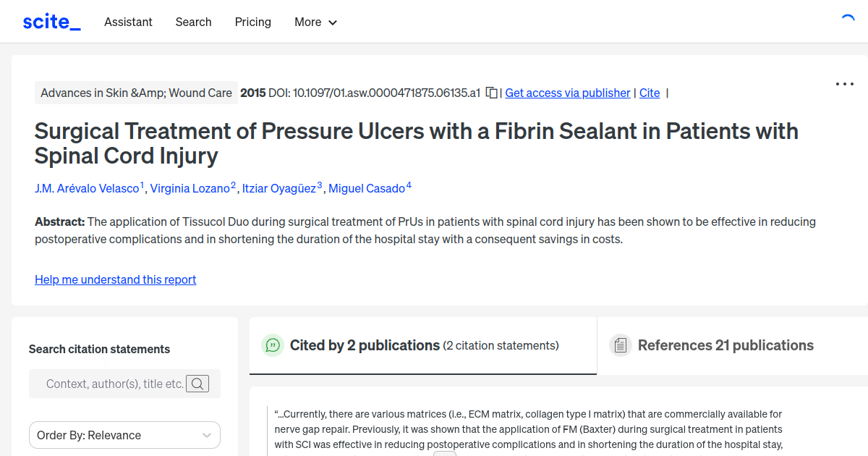Open the three-dot options menu
Screen dimensions: 868x456
(x=844, y=84)
